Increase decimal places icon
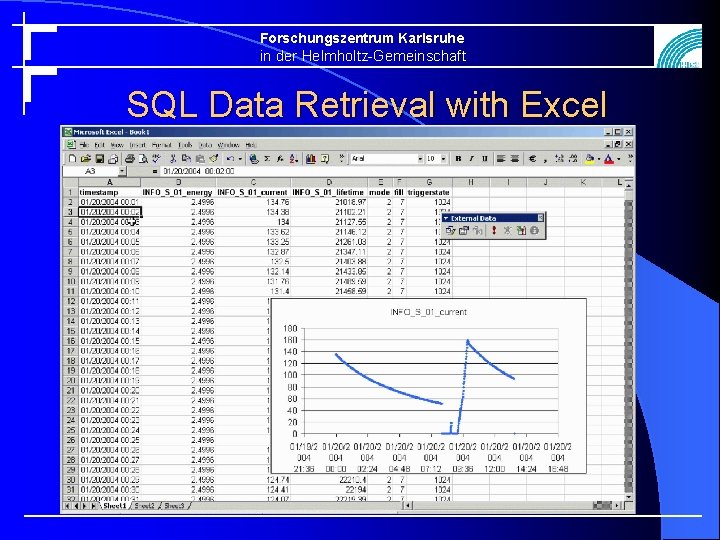720x540 pixels. point(559,159)
